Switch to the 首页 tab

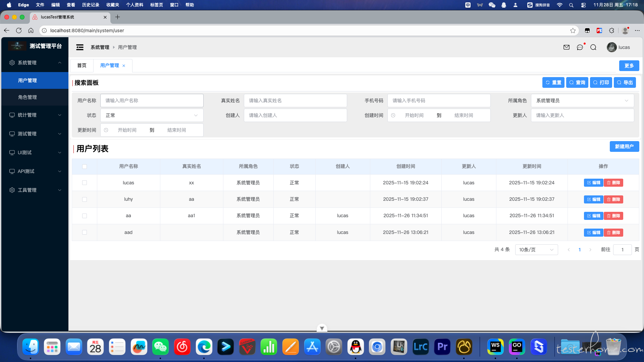(x=82, y=65)
